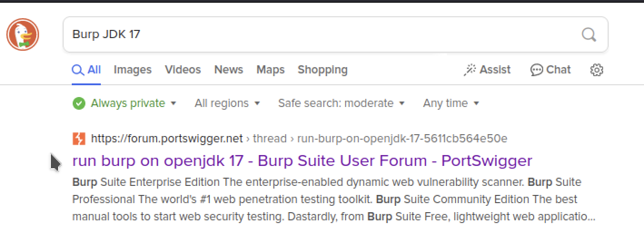Viewport: 644px width, 243px height.
Task: Launch Chat from the speech bubble icon
Action: pyautogui.click(x=550, y=70)
